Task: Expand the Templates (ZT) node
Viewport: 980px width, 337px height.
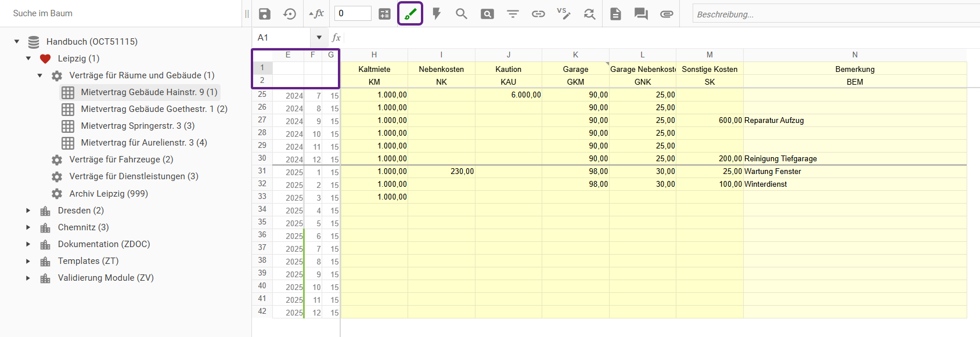Action: [28, 261]
